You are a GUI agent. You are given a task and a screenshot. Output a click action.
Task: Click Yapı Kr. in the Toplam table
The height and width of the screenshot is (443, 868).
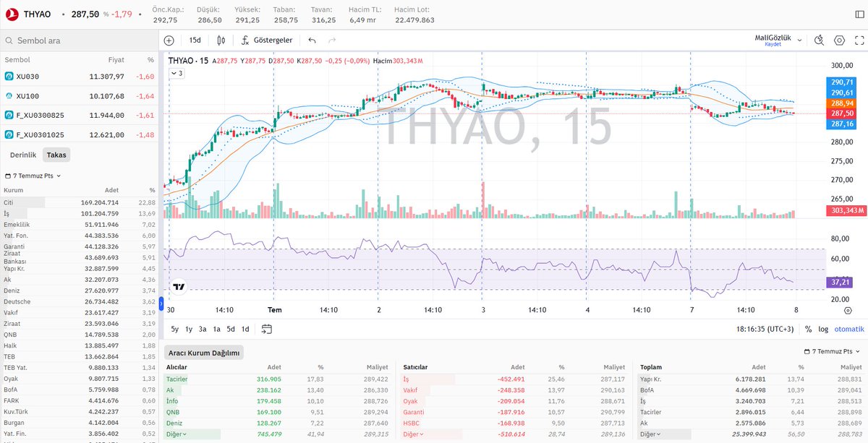point(652,379)
